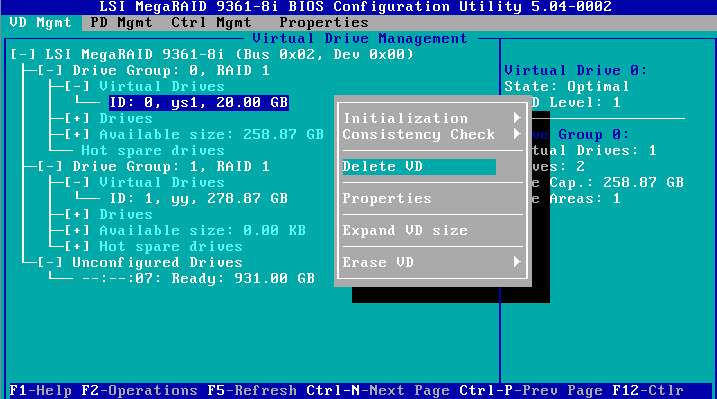
Task: Open the Initialization submenu
Action: coord(432,118)
